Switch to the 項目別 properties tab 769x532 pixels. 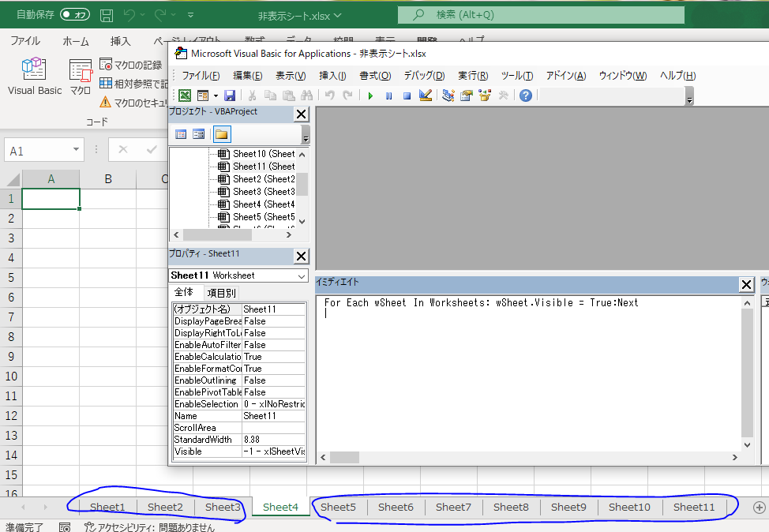click(222, 293)
